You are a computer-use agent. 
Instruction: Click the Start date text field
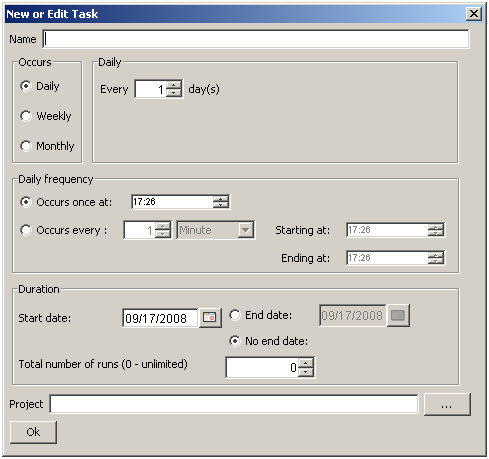point(160,318)
